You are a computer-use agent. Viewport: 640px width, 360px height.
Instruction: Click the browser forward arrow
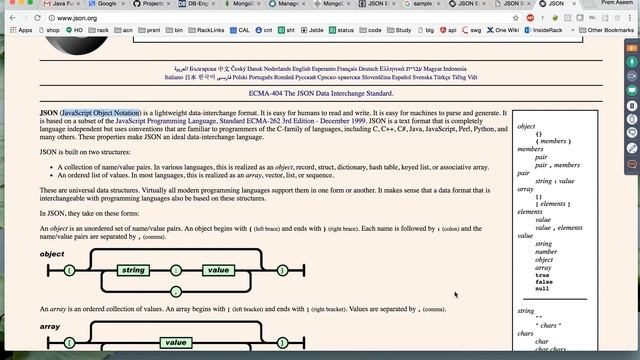point(25,18)
